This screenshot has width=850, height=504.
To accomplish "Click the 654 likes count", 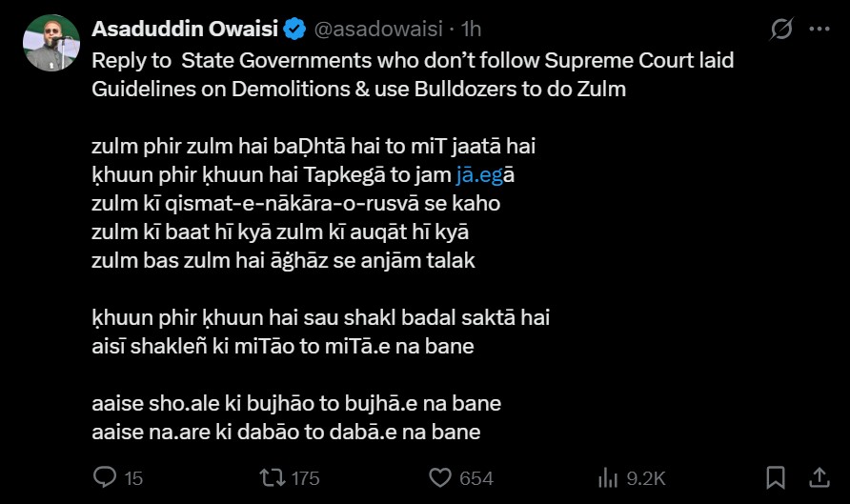I will 476,477.
